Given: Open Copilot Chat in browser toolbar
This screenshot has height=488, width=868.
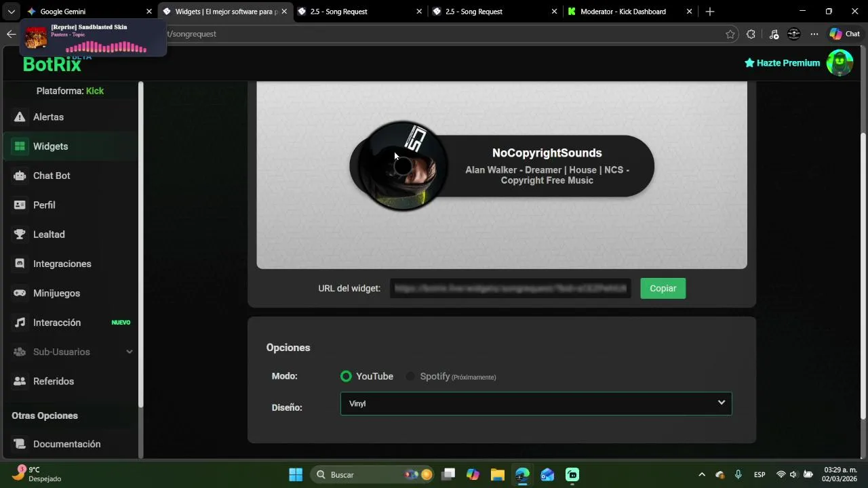Looking at the screenshot, I should [x=844, y=34].
